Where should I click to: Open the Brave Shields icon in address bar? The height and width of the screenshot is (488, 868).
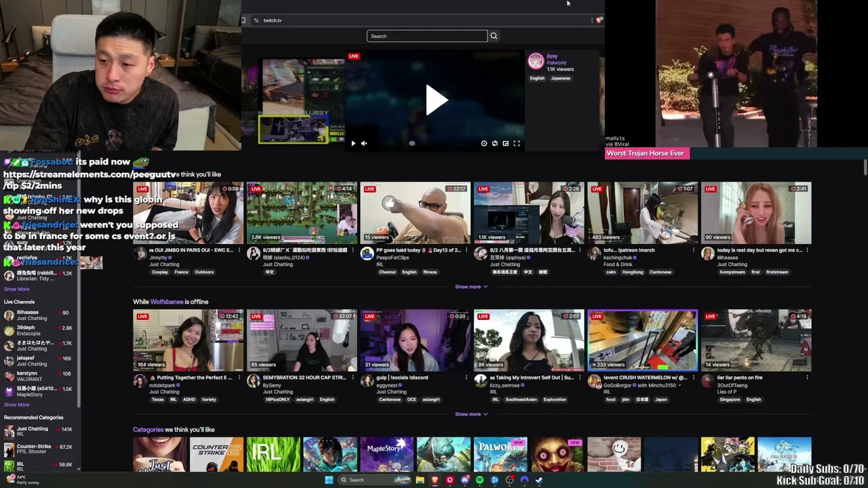[x=599, y=20]
